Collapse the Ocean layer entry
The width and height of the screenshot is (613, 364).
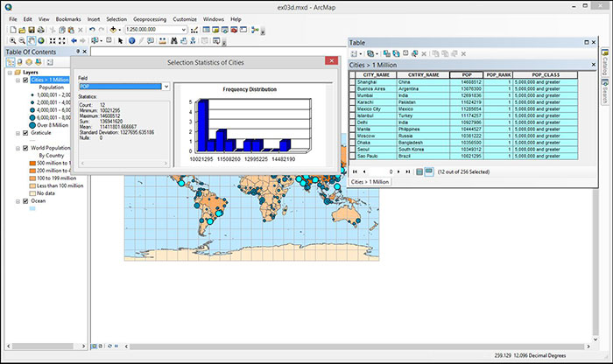[x=18, y=201]
